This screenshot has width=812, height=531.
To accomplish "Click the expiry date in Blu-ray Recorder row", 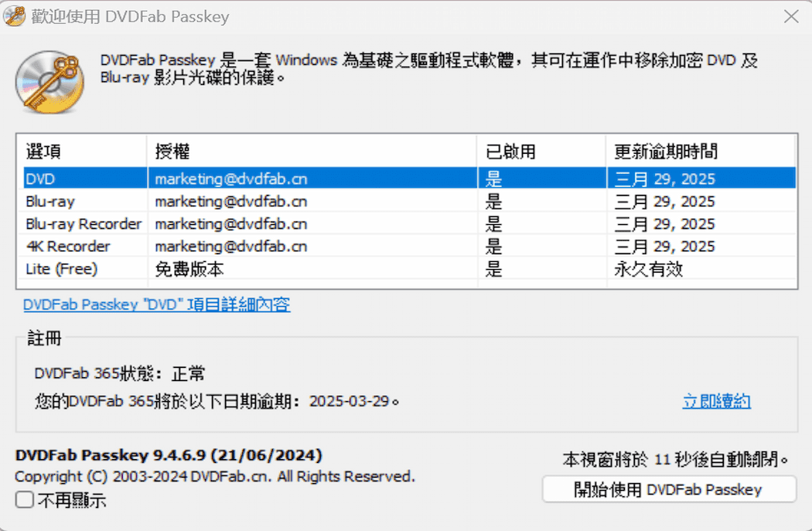I will 664,223.
